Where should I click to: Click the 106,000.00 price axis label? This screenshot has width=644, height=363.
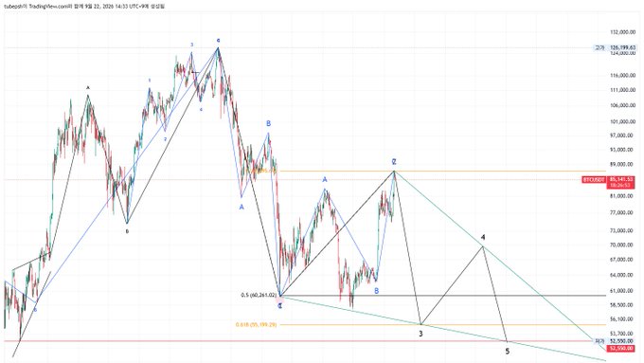coord(622,105)
